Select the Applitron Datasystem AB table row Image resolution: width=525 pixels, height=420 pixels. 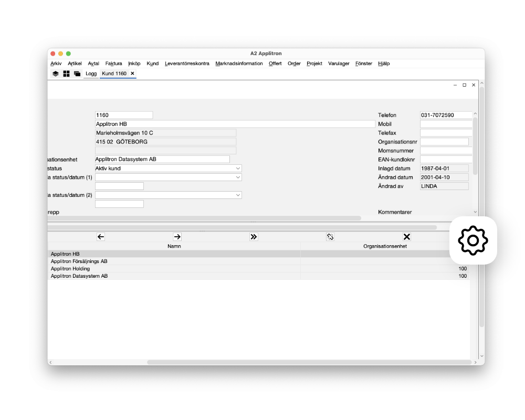[x=258, y=276]
